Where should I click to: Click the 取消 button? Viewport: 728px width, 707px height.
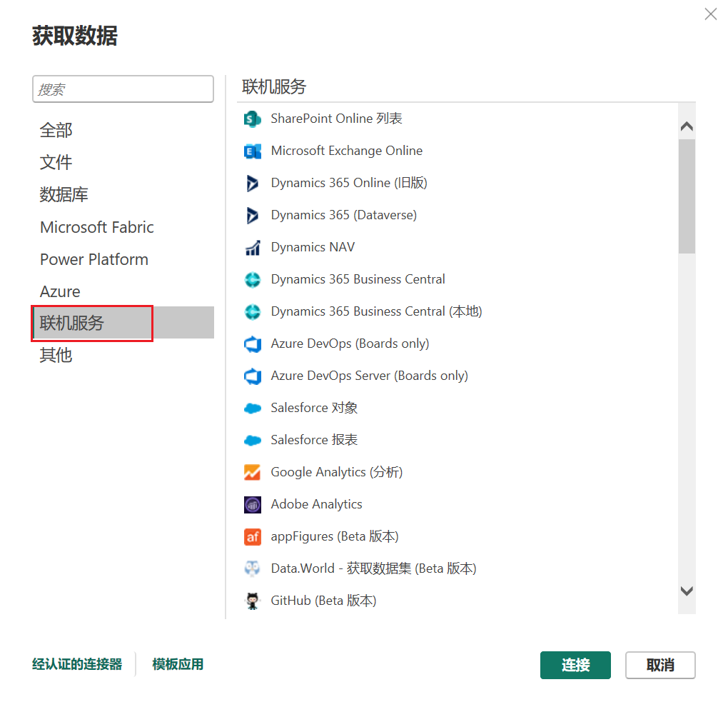click(x=660, y=665)
